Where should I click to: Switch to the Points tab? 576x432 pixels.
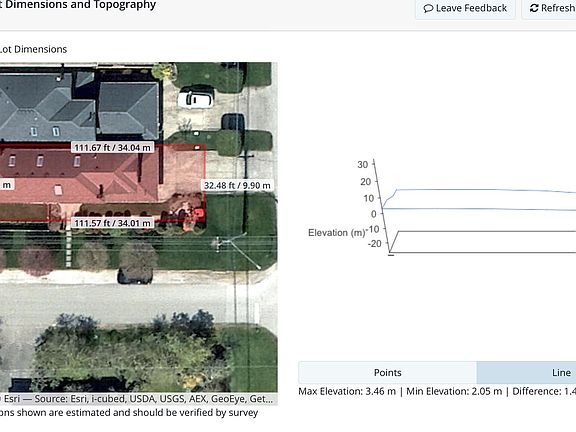[x=388, y=372]
